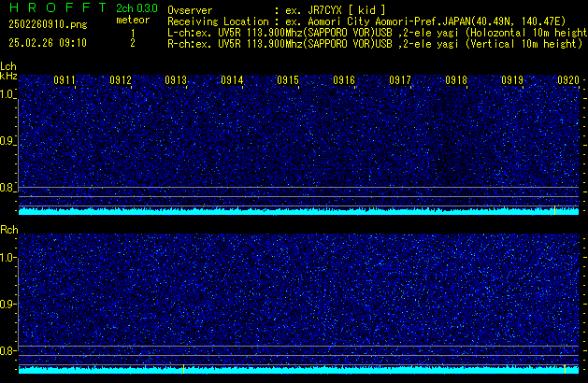
Task: Click the Rch cyan signal level strip
Action: point(298,370)
